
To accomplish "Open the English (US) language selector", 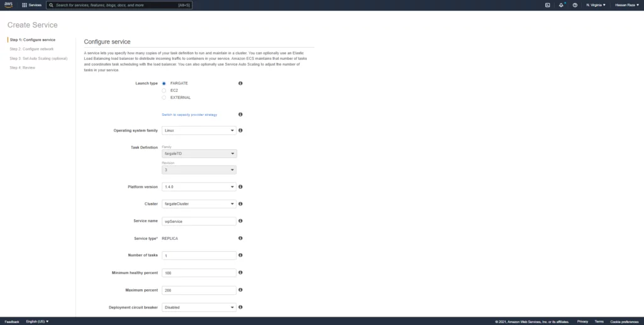I will (37, 321).
